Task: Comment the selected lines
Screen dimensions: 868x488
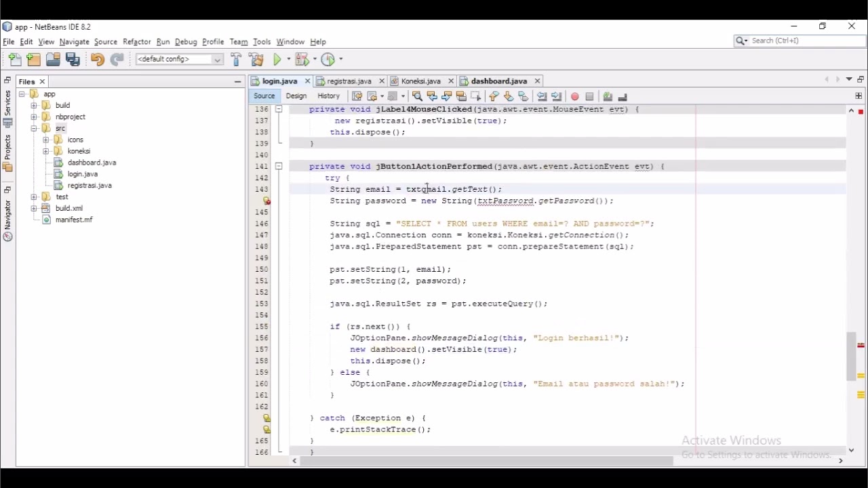Action: coord(608,97)
